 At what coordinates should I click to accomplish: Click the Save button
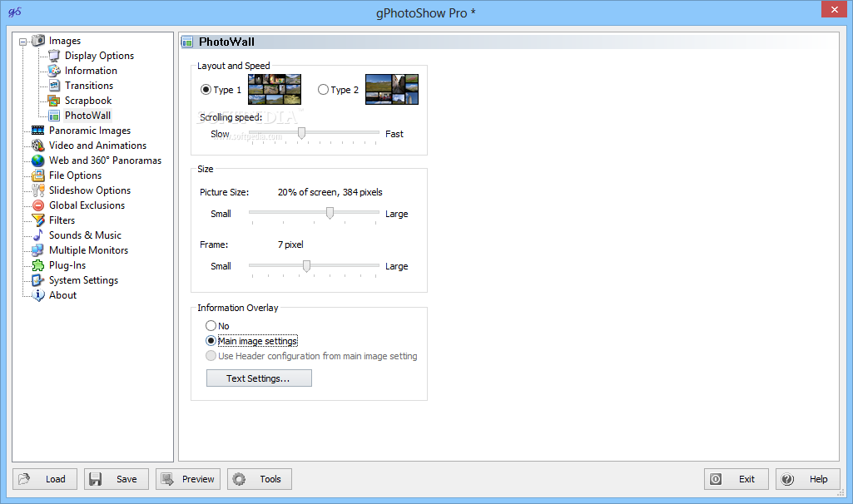tap(117, 479)
